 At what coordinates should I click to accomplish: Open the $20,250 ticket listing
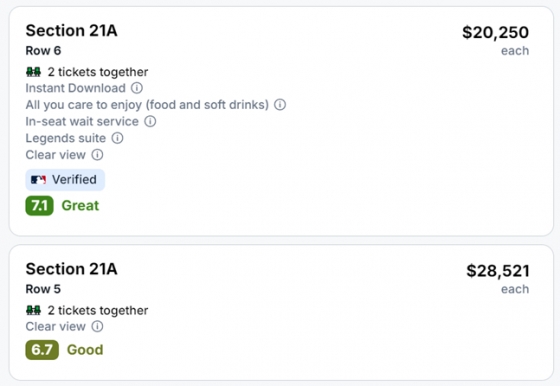281,121
